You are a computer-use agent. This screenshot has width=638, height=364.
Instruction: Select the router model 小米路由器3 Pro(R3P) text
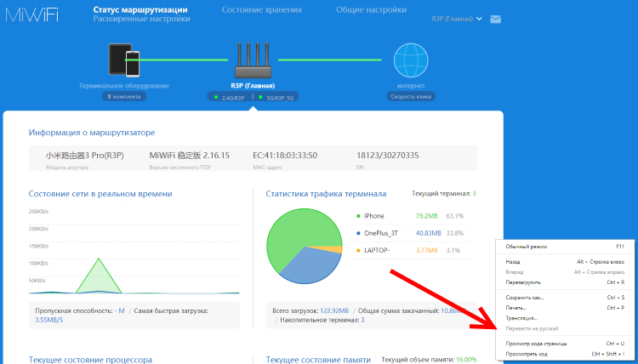coord(84,156)
